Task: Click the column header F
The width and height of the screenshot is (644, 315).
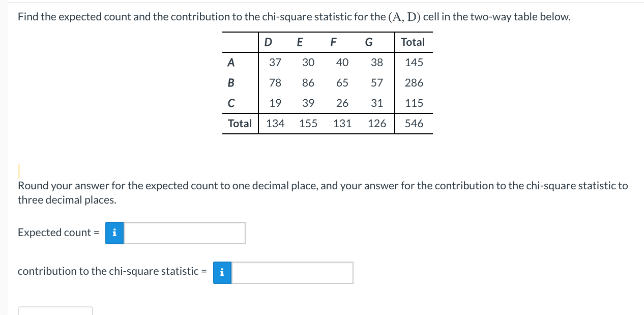Action: pyautogui.click(x=333, y=42)
